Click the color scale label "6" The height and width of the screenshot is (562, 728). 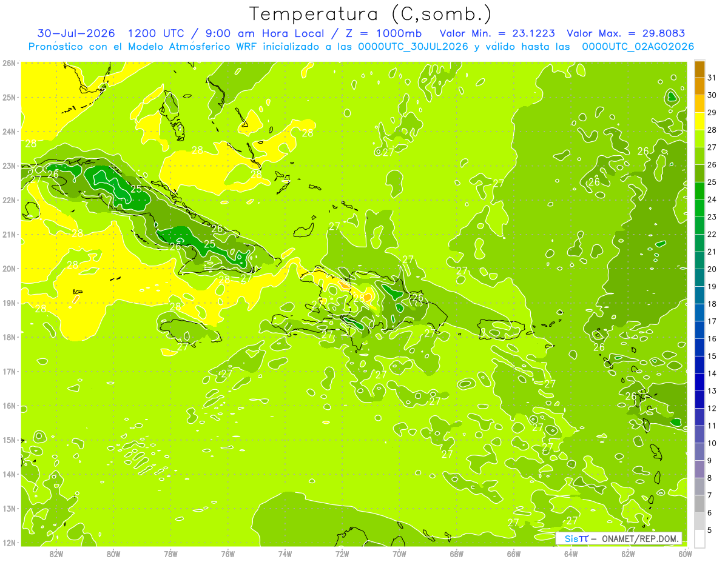(x=710, y=513)
